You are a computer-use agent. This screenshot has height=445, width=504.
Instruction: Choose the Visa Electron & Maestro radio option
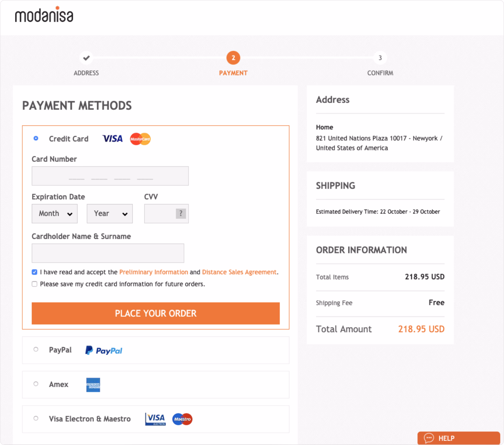click(36, 418)
